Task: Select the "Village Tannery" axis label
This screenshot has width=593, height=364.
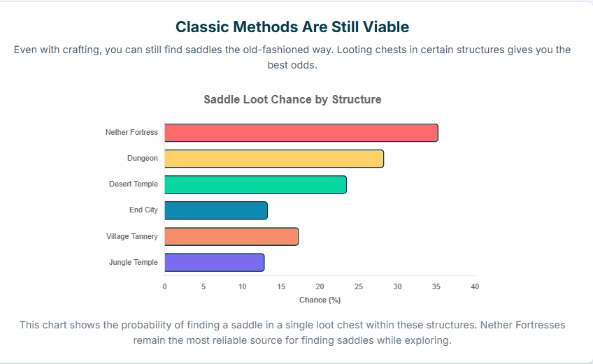Action: click(x=131, y=236)
